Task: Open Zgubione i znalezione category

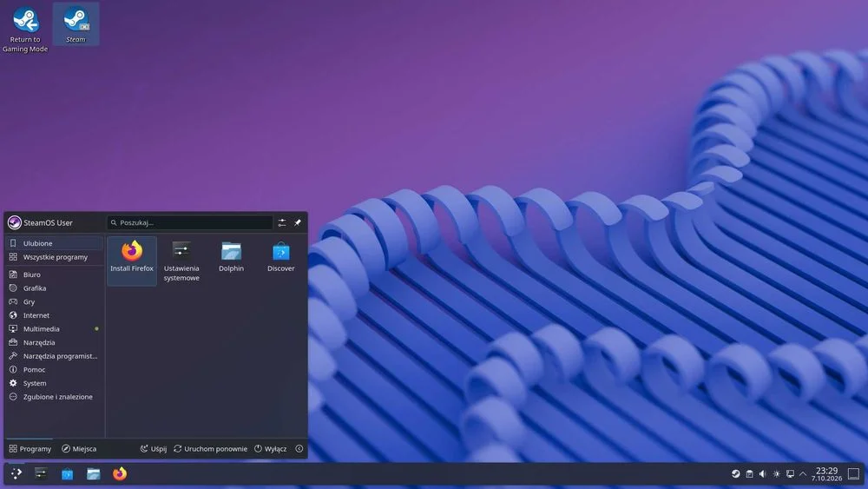Action: (54, 397)
